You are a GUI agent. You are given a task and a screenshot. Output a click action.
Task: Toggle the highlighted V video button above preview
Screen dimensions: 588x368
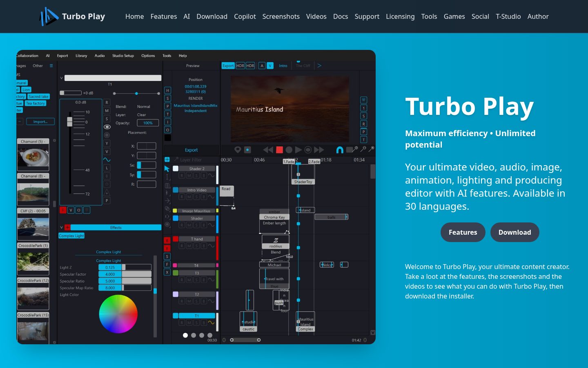pyautogui.click(x=270, y=65)
